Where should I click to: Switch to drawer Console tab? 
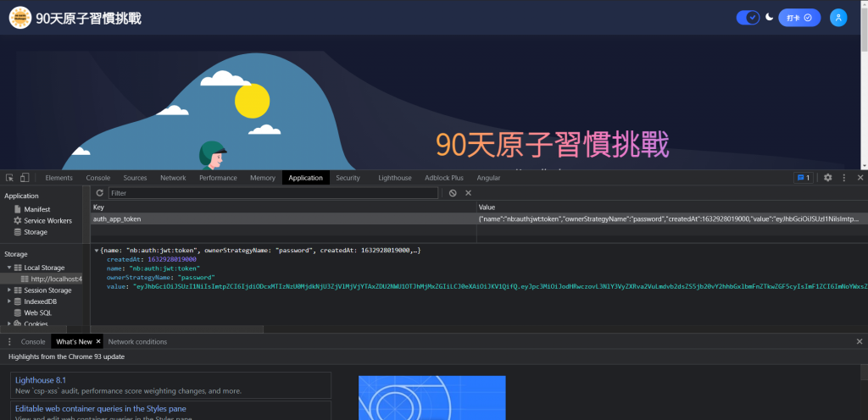click(x=33, y=341)
